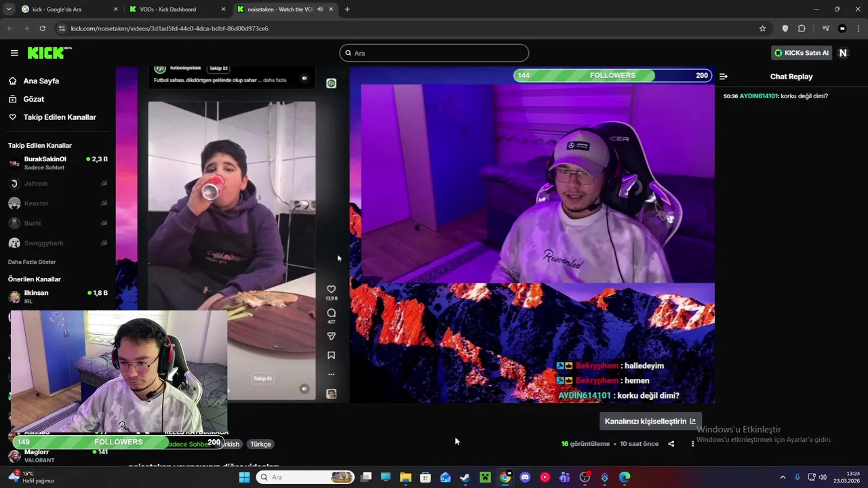
Task: Click the Windows taskbar search box
Action: point(307,477)
